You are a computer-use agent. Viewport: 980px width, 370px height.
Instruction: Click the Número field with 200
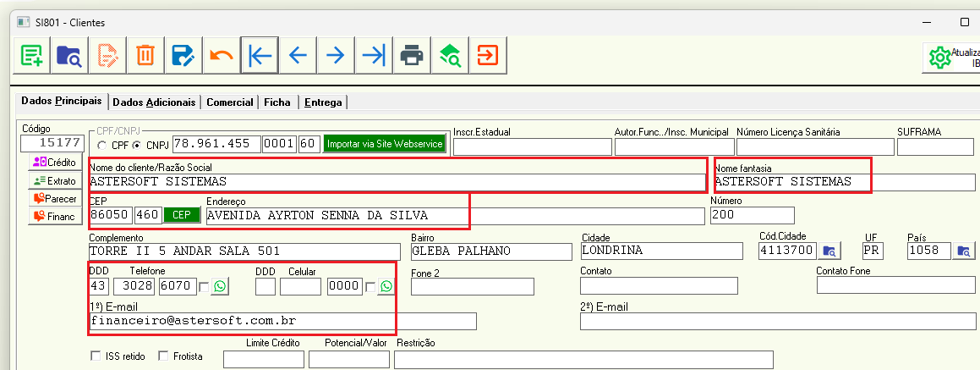click(753, 215)
